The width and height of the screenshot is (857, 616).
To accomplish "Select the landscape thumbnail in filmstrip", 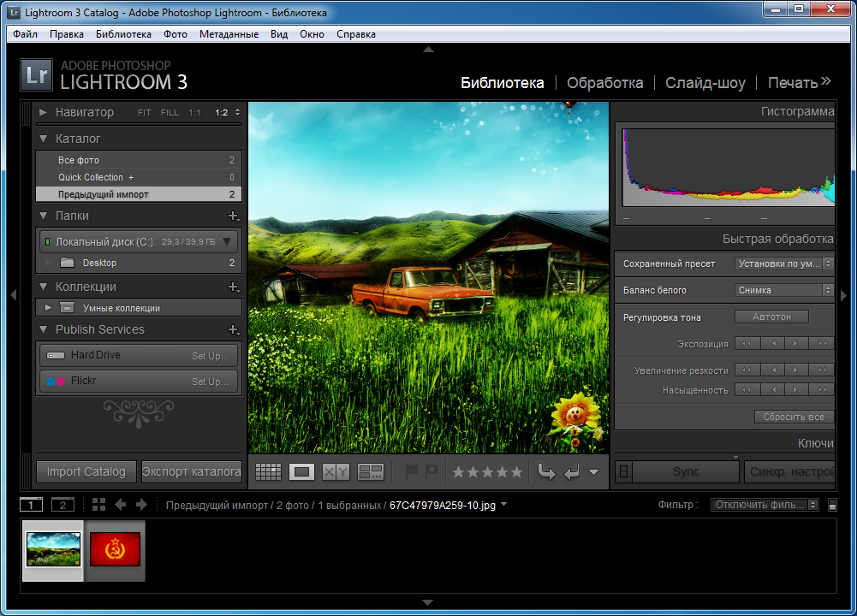I will 53,550.
